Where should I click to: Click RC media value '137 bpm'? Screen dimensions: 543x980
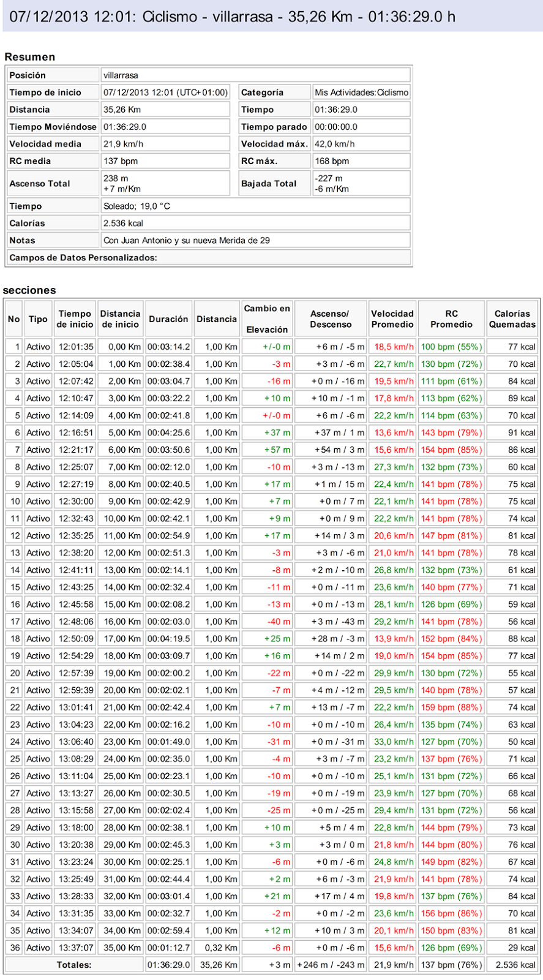[120, 161]
